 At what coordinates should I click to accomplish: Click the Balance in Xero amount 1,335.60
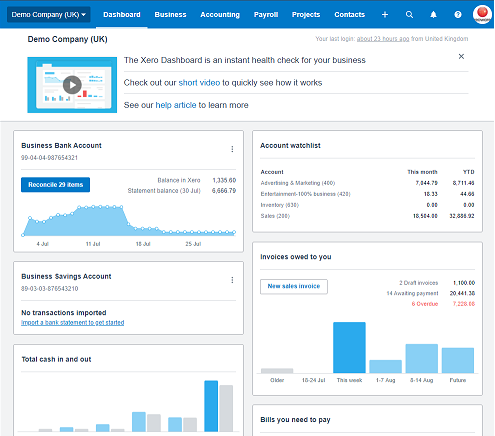[224, 180]
